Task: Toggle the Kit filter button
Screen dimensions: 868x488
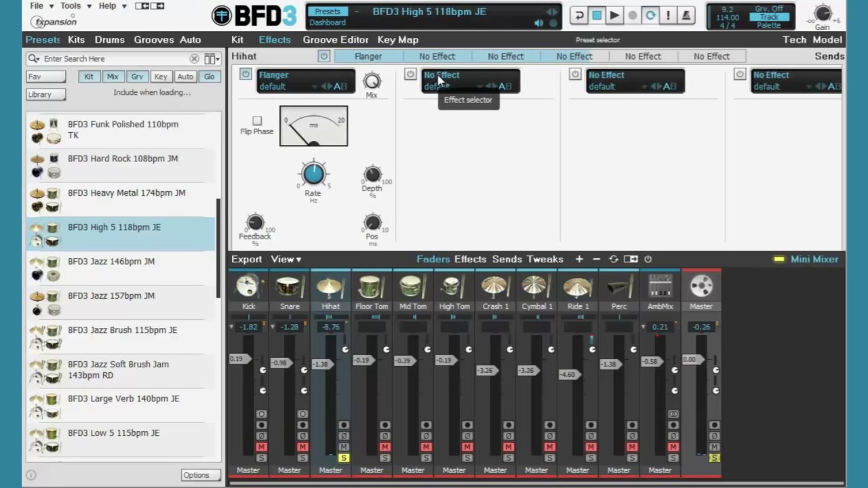Action: pyautogui.click(x=89, y=77)
